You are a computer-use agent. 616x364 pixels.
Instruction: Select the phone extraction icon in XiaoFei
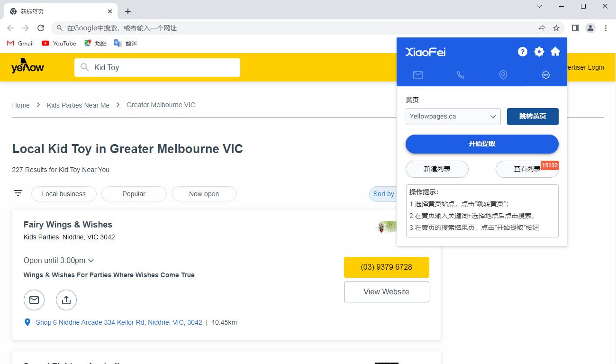pos(460,74)
